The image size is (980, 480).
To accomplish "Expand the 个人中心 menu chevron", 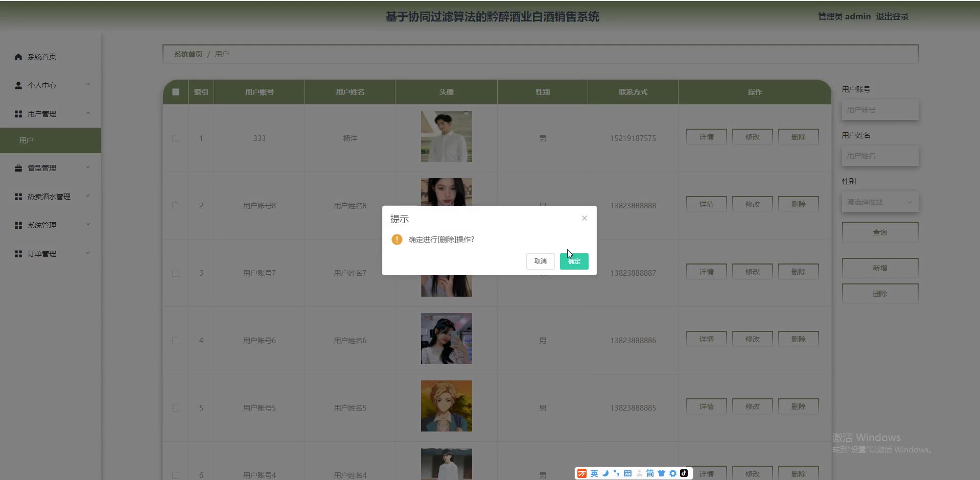I will (x=88, y=84).
